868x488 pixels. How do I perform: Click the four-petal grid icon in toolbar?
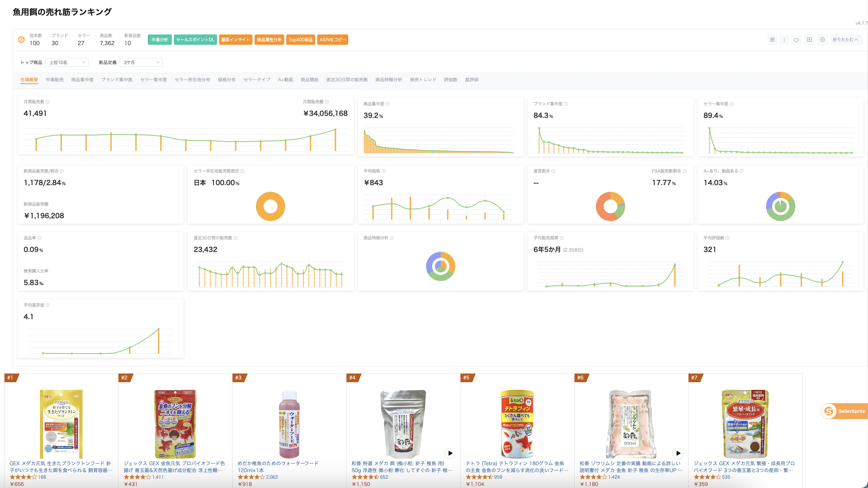772,40
